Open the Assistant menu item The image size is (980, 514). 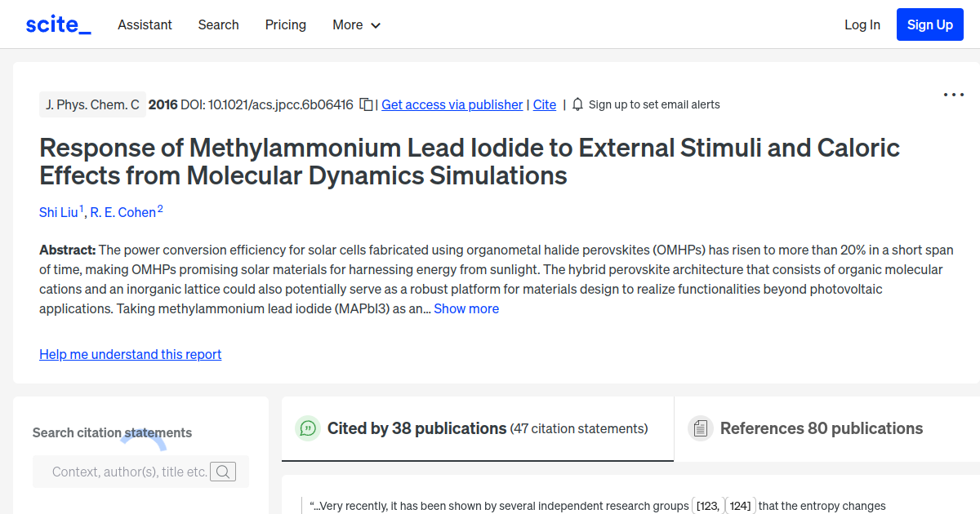[145, 24]
